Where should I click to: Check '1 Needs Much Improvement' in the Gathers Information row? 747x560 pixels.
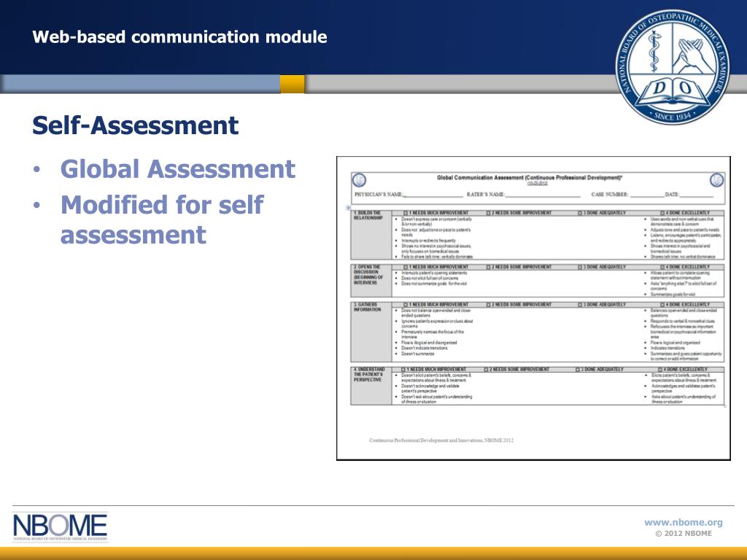coord(406,305)
